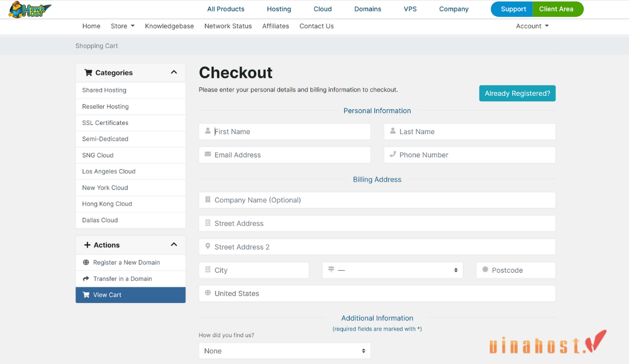Open the Company menu
The width and height of the screenshot is (629, 364).
(x=454, y=9)
